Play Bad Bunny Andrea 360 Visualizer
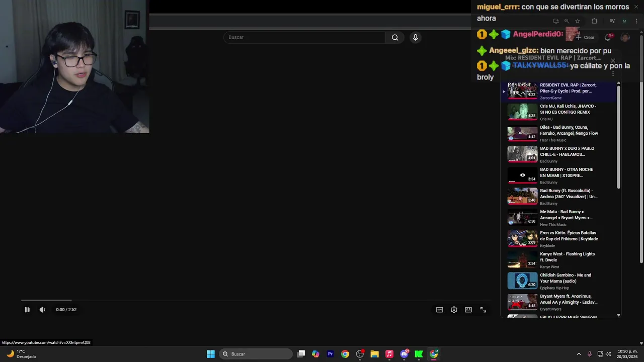Image resolution: width=644 pixels, height=362 pixels. tap(558, 197)
